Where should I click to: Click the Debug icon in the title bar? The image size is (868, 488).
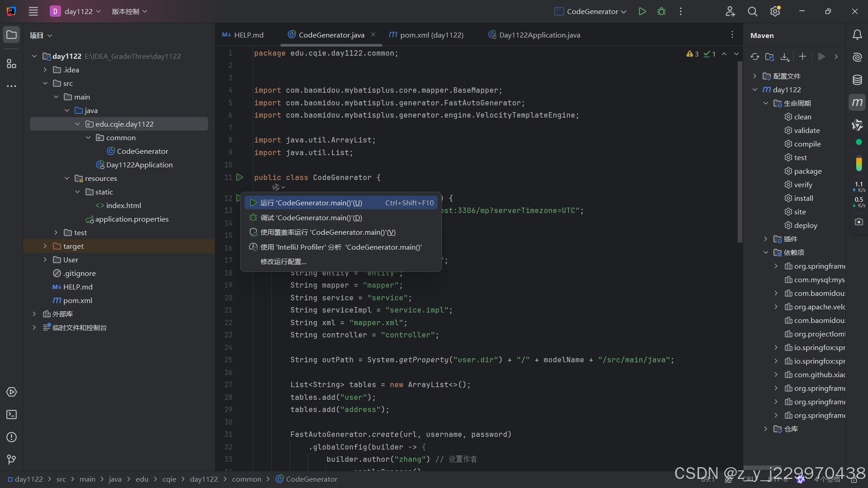[661, 11]
